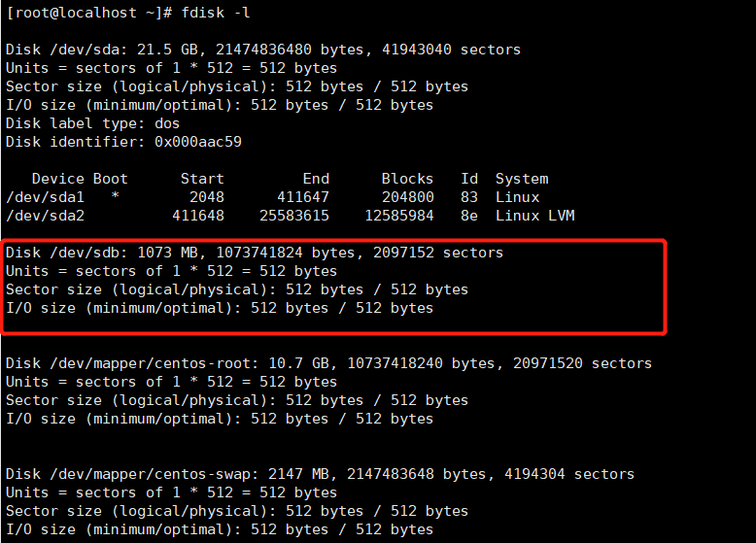Click the '20971520 sectors' value

point(582,363)
